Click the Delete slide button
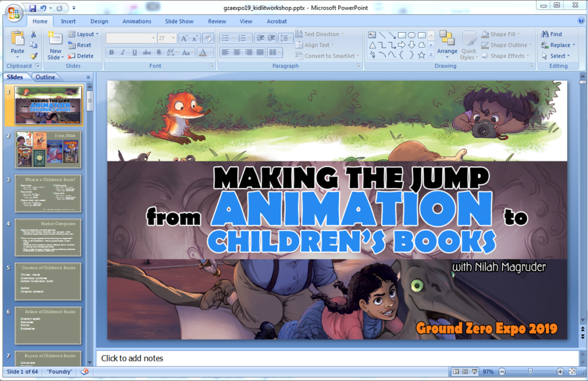Image resolution: width=588 pixels, height=381 pixels. click(x=80, y=56)
